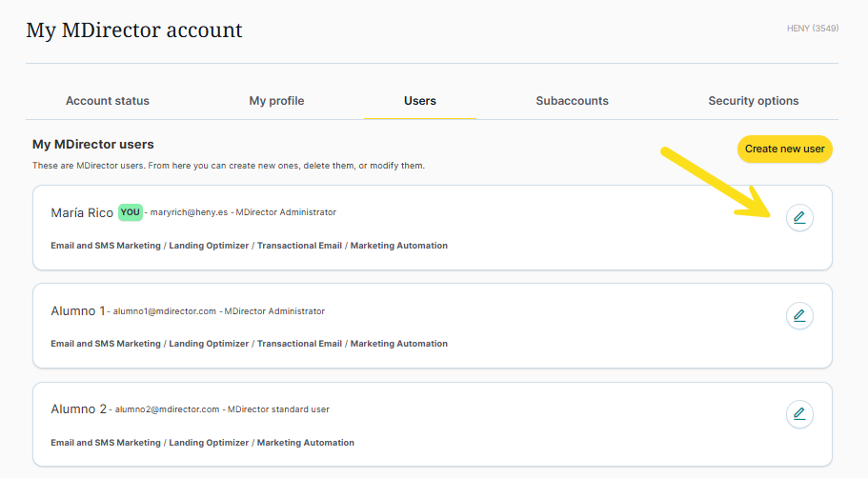
Task: Select the Users tab
Action: coord(420,101)
